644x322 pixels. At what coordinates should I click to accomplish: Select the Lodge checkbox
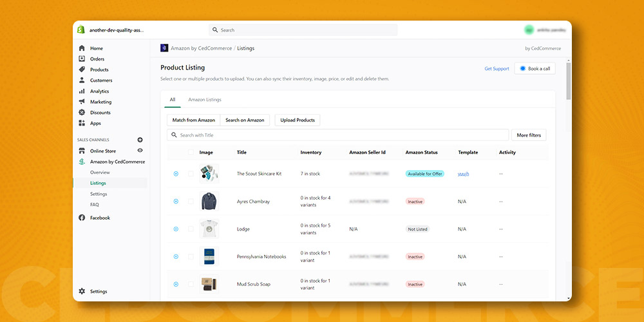191,229
